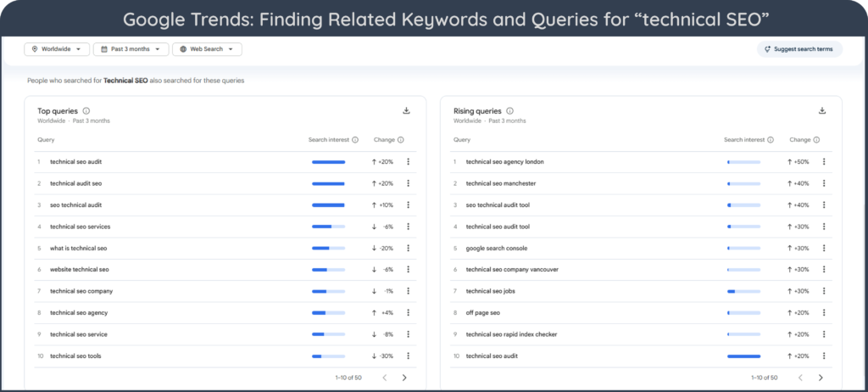Open more options for technical seo manchester
The width and height of the screenshot is (868, 392).
coord(824,183)
